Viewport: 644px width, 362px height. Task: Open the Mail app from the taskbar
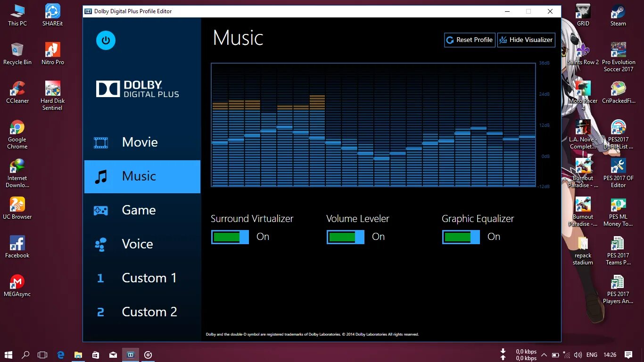click(113, 354)
